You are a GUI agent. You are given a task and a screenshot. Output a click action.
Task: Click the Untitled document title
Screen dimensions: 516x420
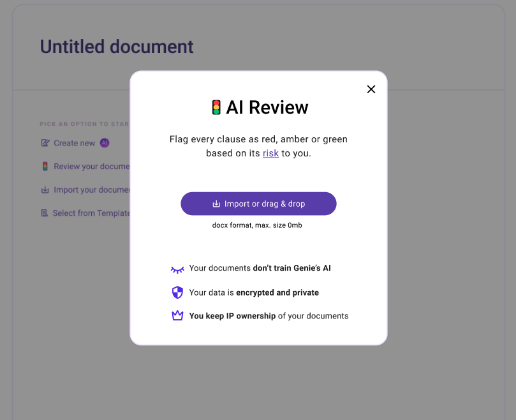coord(117,47)
